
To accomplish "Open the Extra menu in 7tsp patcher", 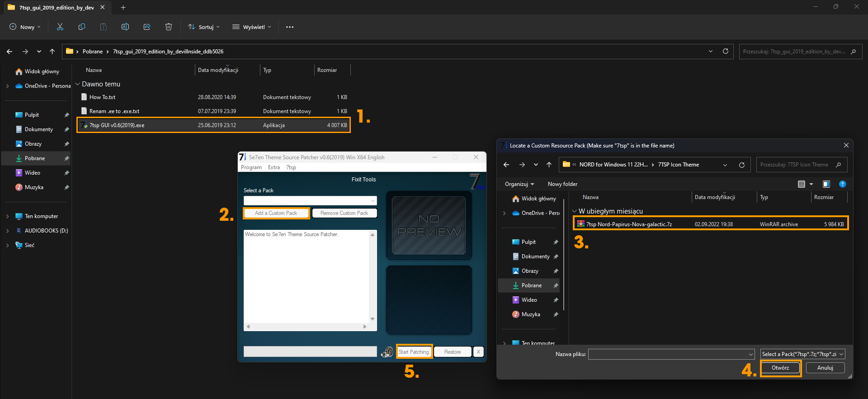I will point(274,167).
